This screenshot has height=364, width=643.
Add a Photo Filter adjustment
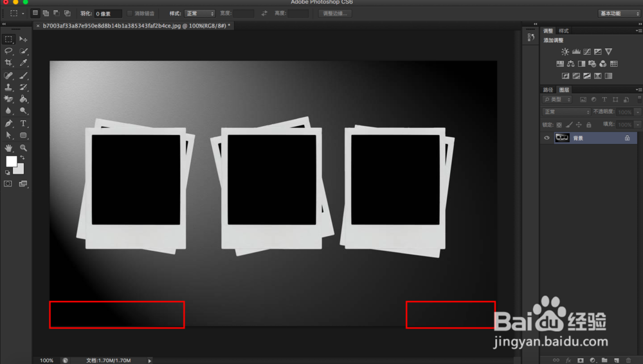point(592,64)
